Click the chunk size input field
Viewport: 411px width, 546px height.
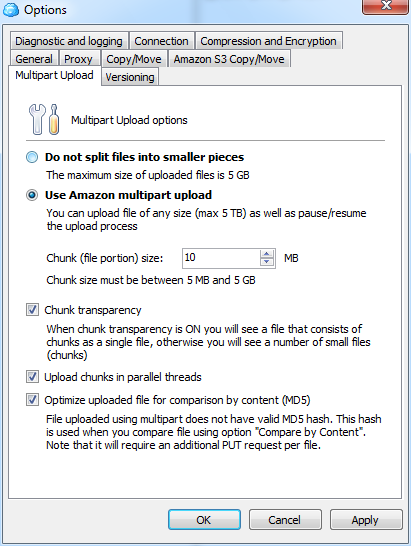tap(221, 258)
